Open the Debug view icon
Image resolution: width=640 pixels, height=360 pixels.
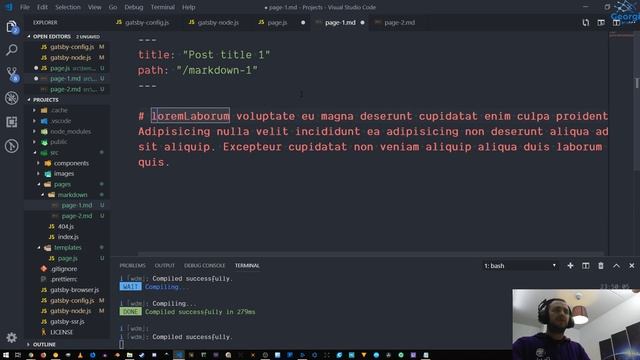pos(12,98)
